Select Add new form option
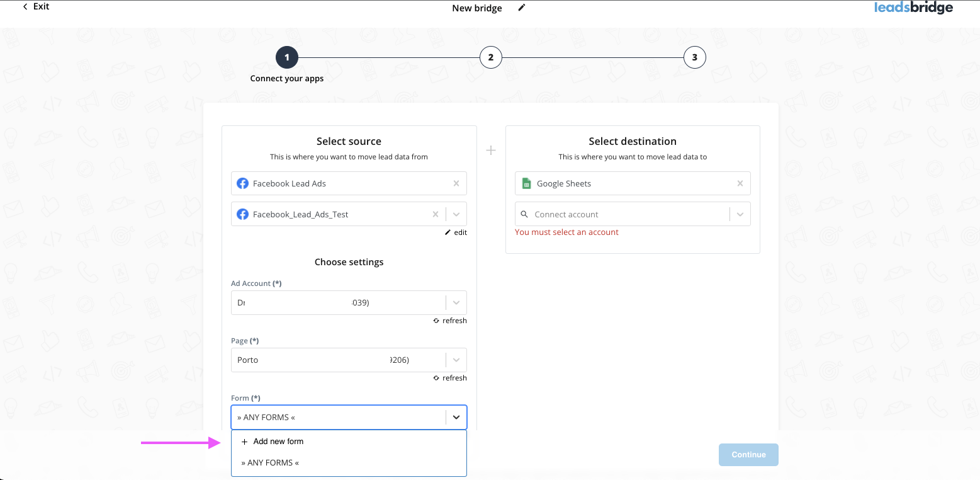 point(278,442)
